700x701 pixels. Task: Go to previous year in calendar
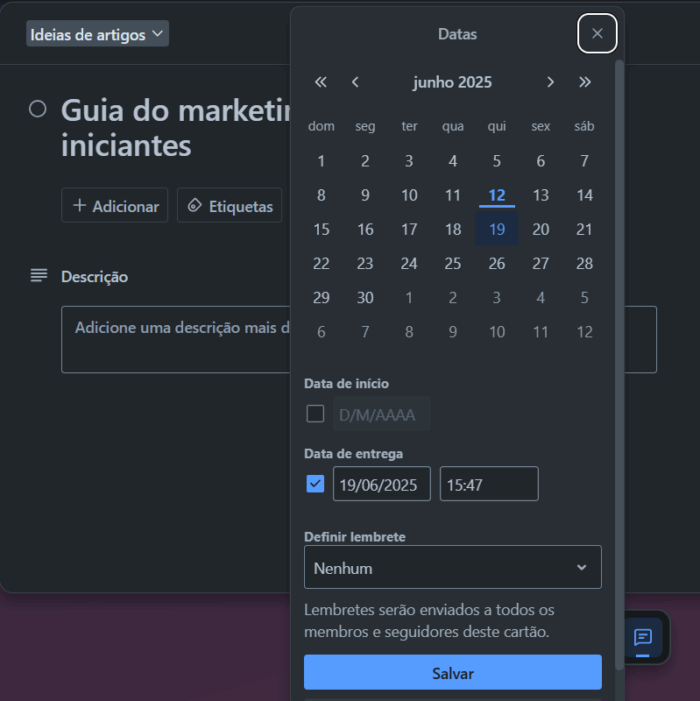coord(320,82)
